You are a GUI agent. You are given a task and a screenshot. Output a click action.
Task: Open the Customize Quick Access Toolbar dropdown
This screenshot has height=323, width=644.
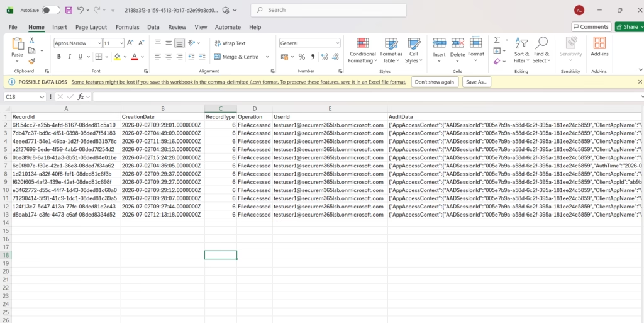pyautogui.click(x=113, y=10)
